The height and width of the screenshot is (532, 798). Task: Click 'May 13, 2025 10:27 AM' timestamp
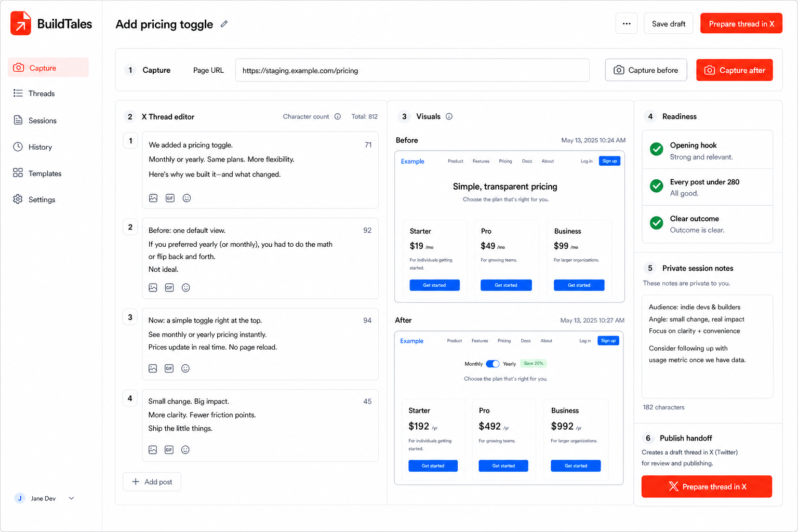coord(592,320)
